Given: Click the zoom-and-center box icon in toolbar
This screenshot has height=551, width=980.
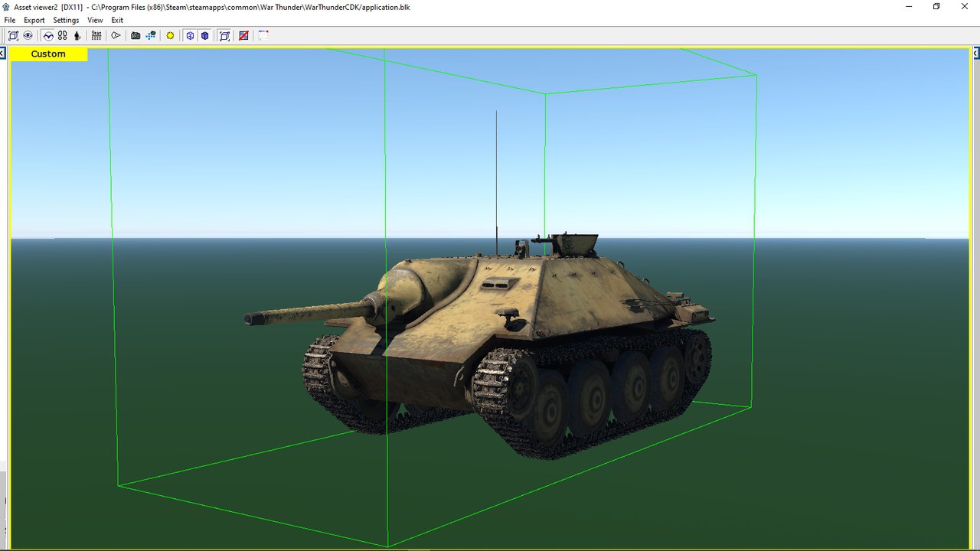Looking at the screenshot, I should 13,35.
